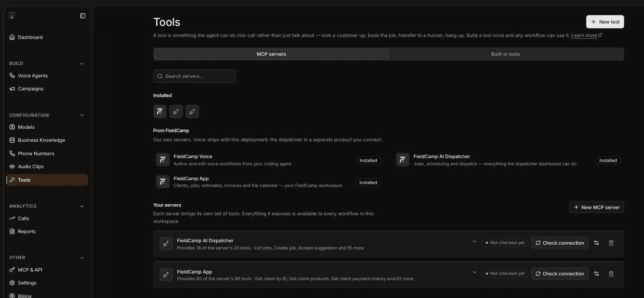Viewport: 644px width, 298px height.
Task: Click FieldCamp App logo under From FieldCamp
Action: click(163, 182)
